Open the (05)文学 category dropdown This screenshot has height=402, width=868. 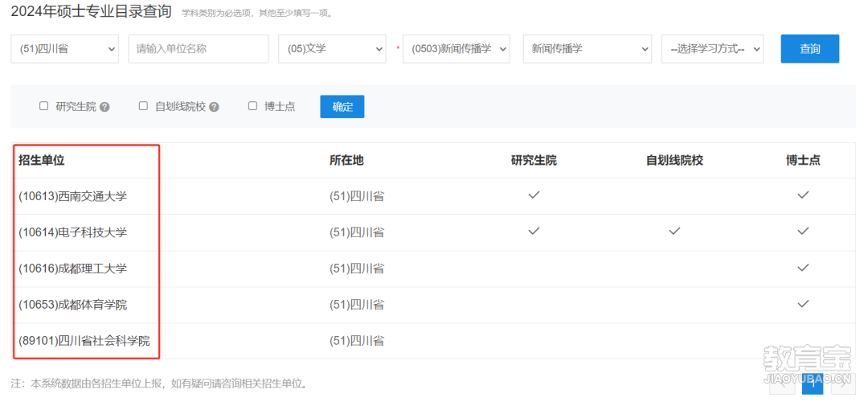point(332,49)
